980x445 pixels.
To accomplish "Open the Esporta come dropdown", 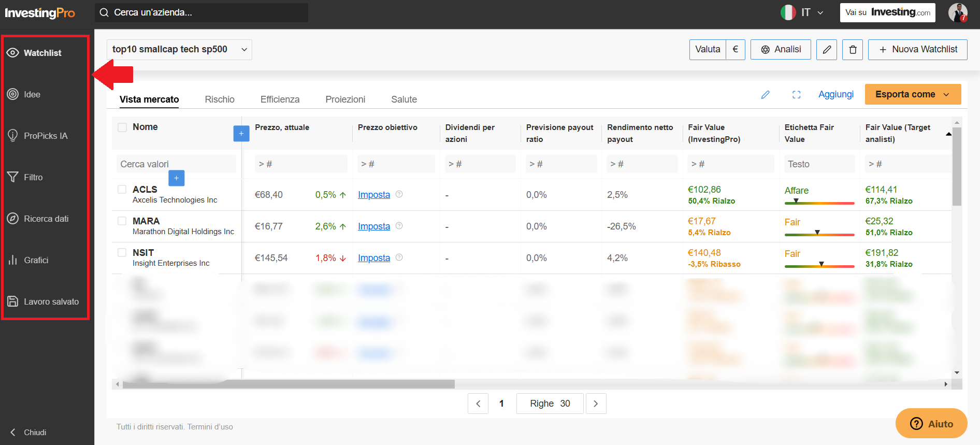I will (x=913, y=94).
